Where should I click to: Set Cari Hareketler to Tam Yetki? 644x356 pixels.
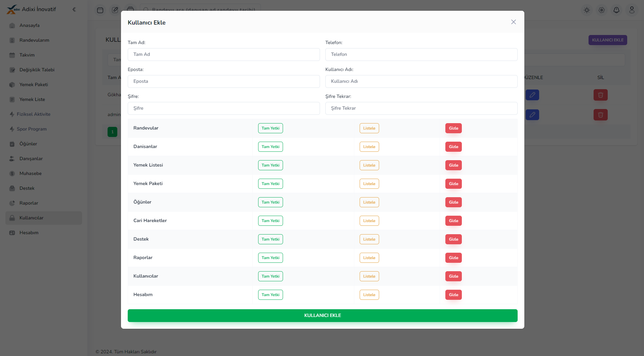[x=271, y=221]
